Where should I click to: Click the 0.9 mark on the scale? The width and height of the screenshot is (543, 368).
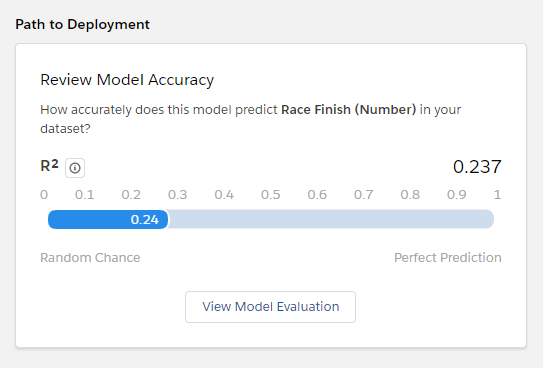(456, 195)
